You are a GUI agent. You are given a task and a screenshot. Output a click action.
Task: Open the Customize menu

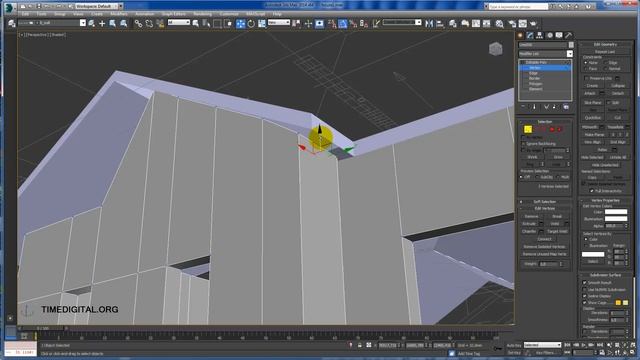coord(229,14)
